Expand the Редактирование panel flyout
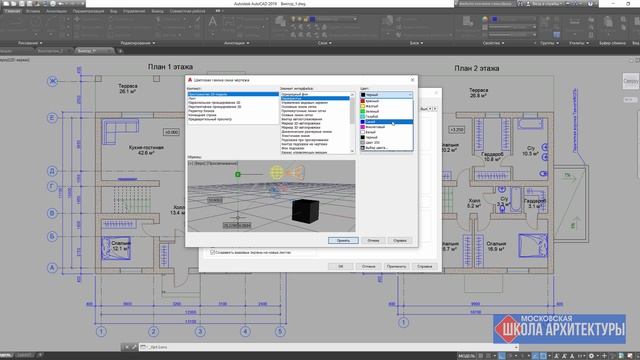 (138, 43)
